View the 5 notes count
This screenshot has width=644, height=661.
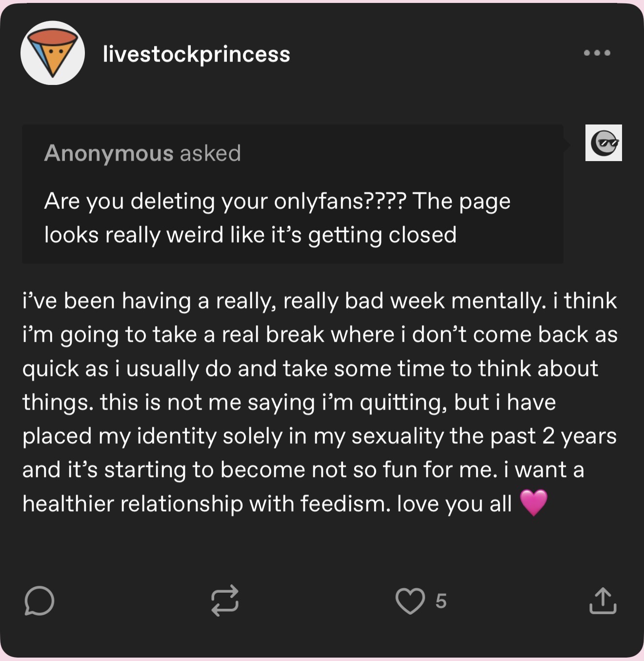(441, 601)
